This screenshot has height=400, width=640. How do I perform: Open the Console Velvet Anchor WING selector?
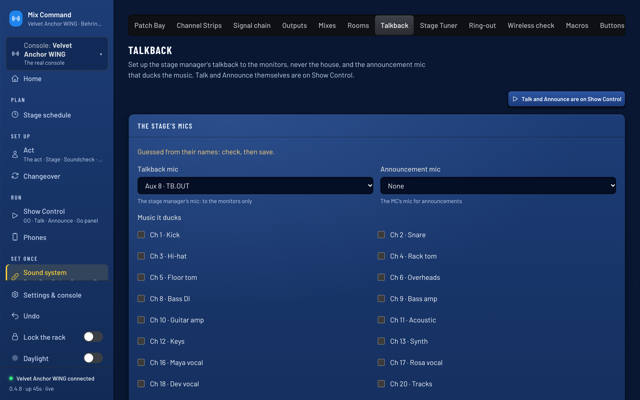(57, 54)
